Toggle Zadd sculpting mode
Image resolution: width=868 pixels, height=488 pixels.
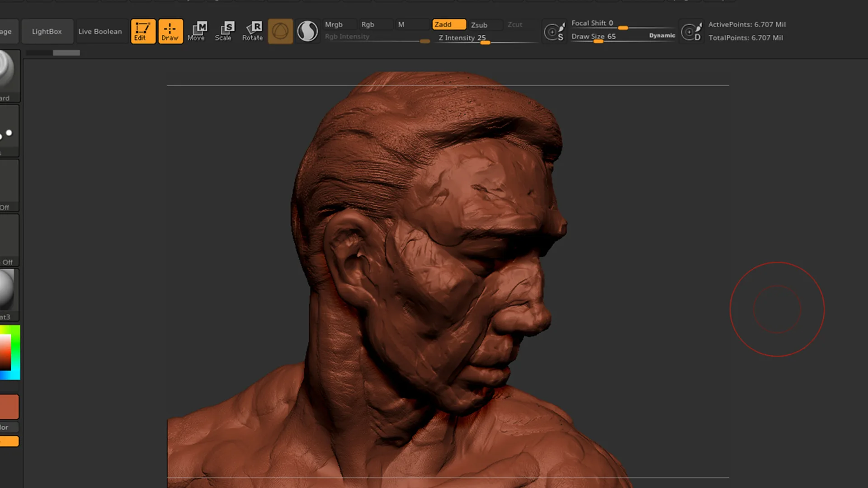[x=448, y=24]
